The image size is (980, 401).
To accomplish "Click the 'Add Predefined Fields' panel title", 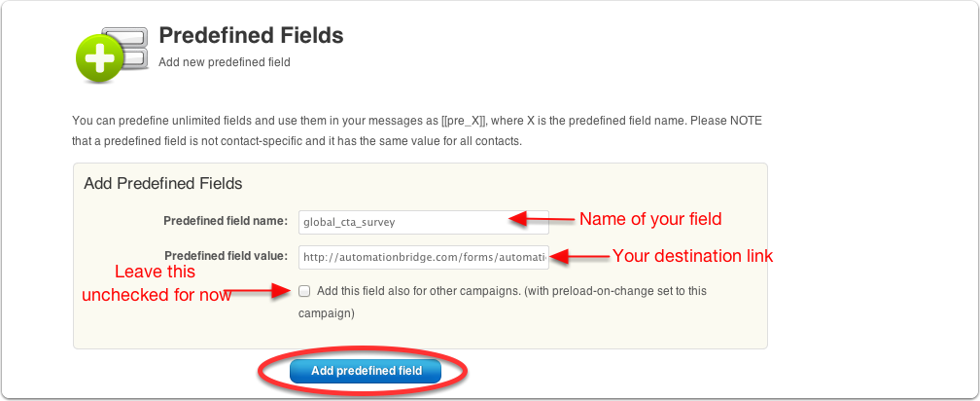I will tap(163, 184).
